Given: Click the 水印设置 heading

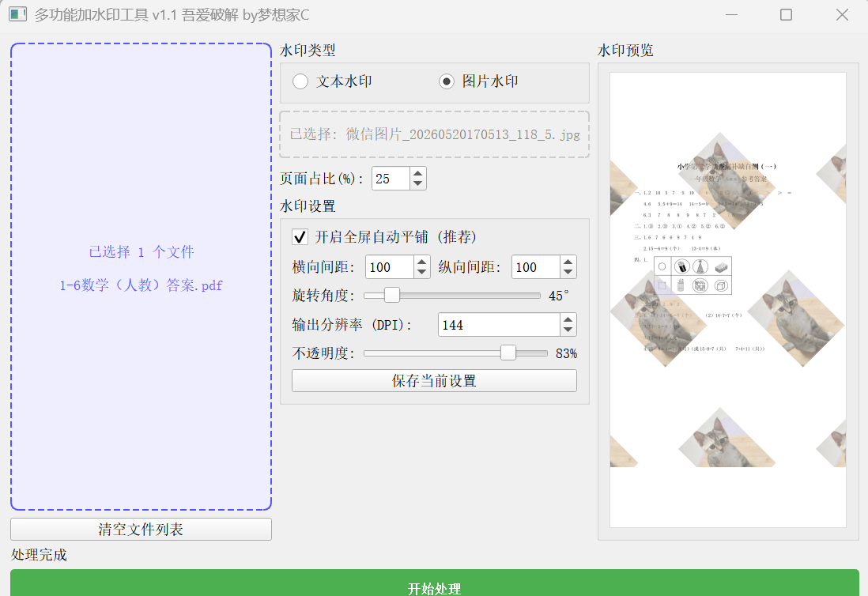Looking at the screenshot, I should click(308, 206).
